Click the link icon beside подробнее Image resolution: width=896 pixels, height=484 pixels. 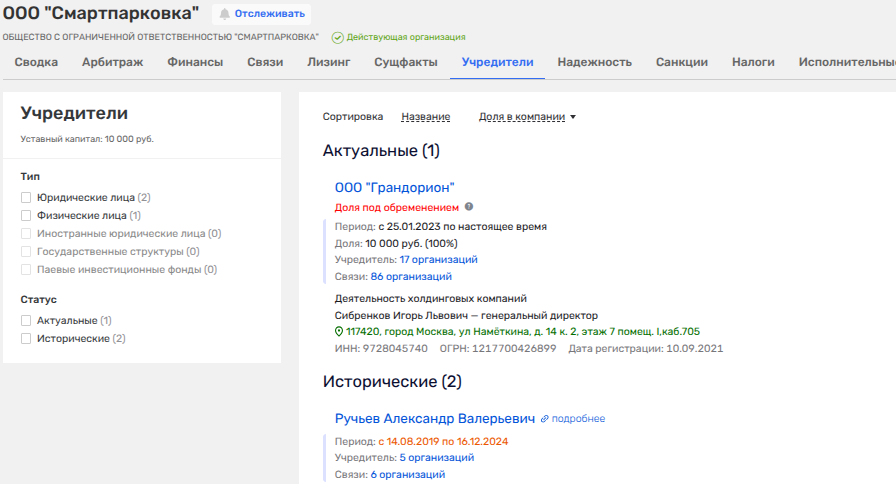tap(544, 419)
